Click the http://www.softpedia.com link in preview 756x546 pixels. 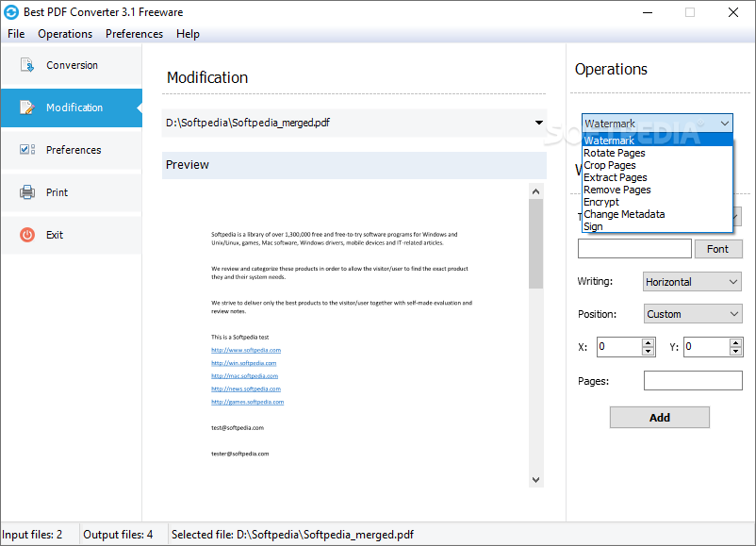pos(246,350)
